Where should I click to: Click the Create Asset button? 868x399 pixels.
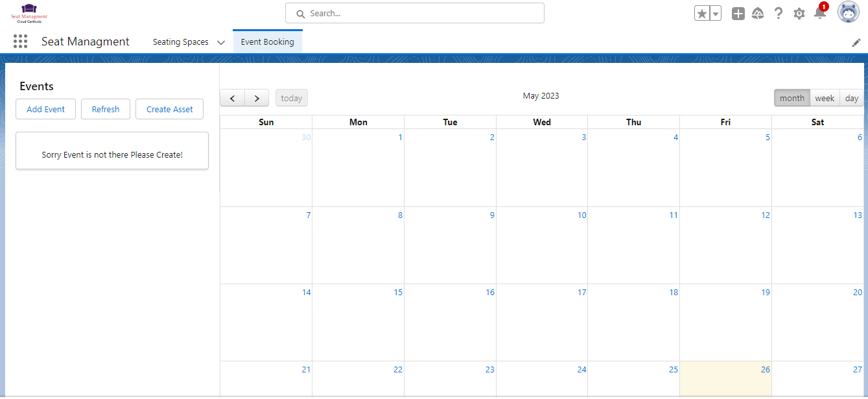[x=169, y=109]
